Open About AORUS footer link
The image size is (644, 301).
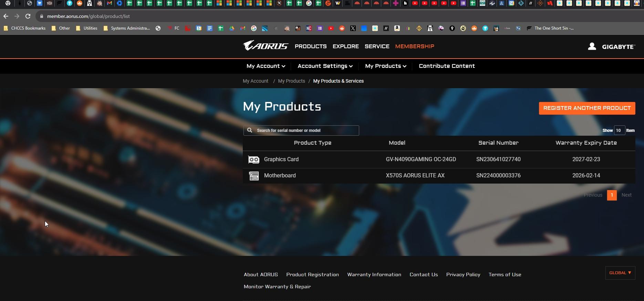[261, 275]
